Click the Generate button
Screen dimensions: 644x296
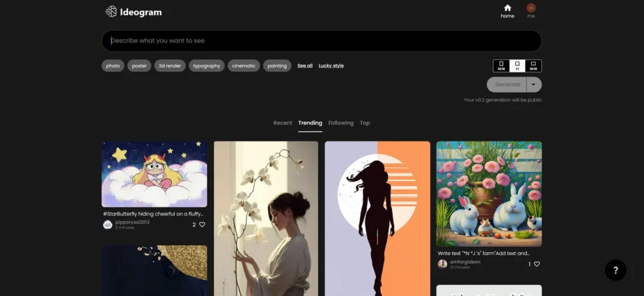click(507, 84)
